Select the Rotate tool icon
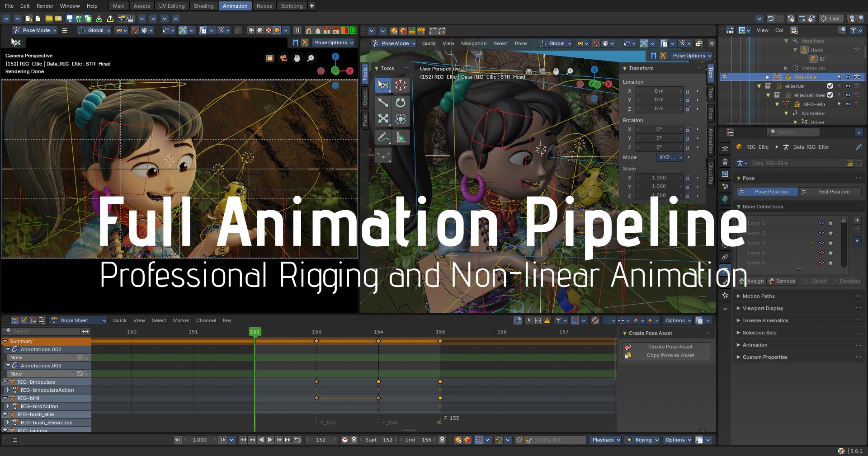This screenshot has width=868, height=456. pyautogui.click(x=400, y=103)
